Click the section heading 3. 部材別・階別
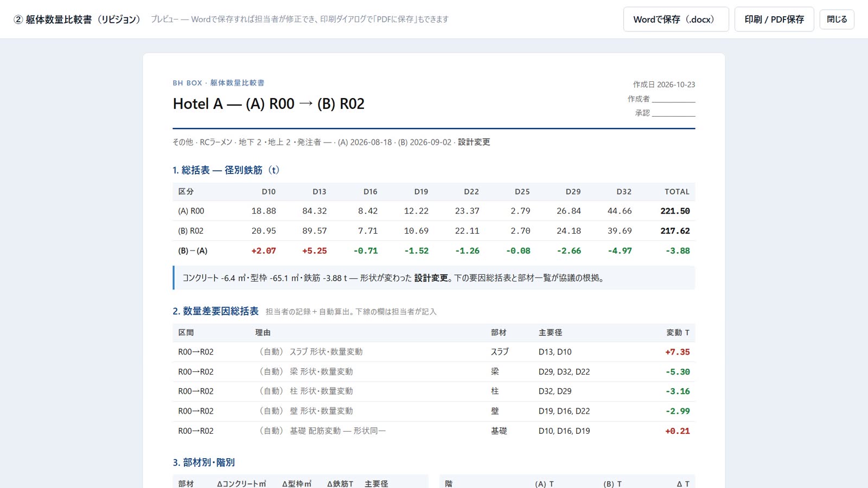The width and height of the screenshot is (868, 488). tap(203, 463)
